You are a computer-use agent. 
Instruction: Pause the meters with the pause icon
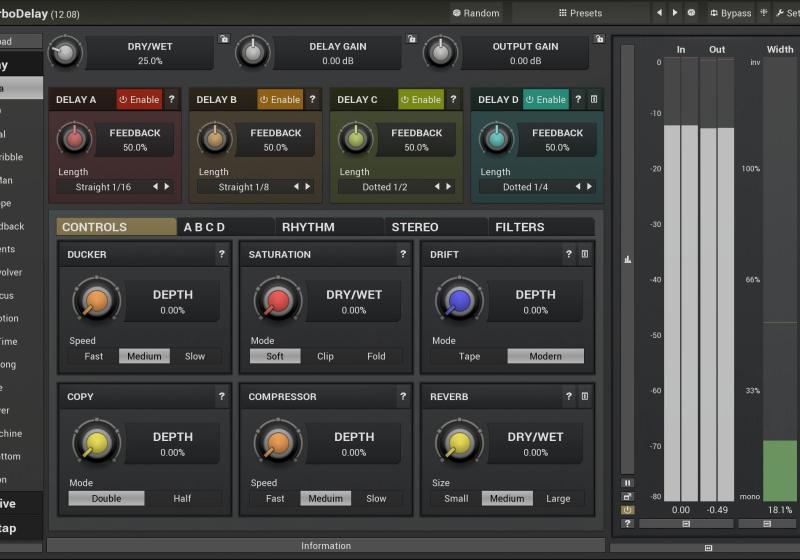[627, 482]
